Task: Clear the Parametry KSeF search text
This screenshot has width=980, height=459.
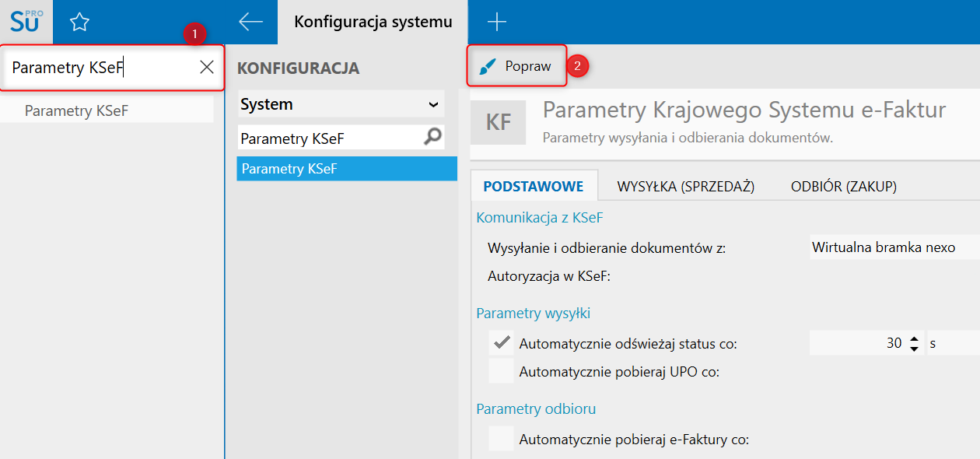Action: pos(207,68)
